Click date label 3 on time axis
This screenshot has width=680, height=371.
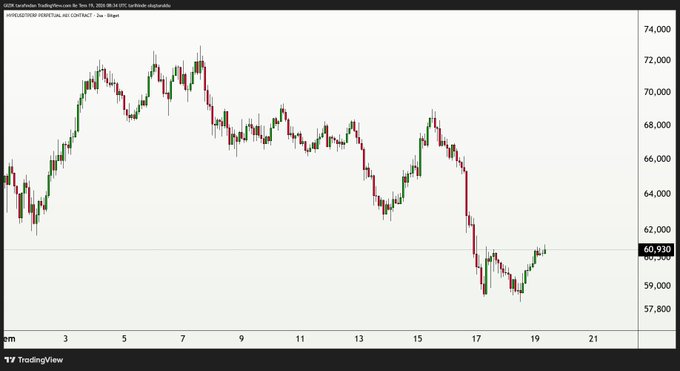tap(65, 338)
